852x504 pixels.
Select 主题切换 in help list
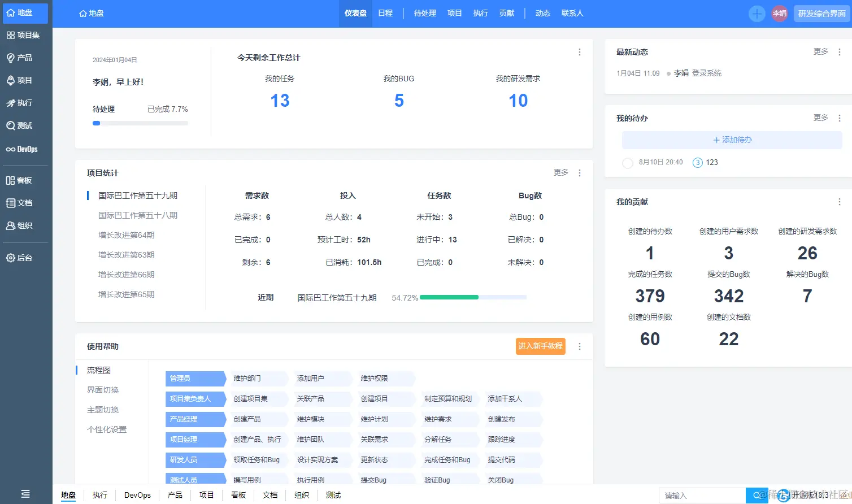click(103, 410)
